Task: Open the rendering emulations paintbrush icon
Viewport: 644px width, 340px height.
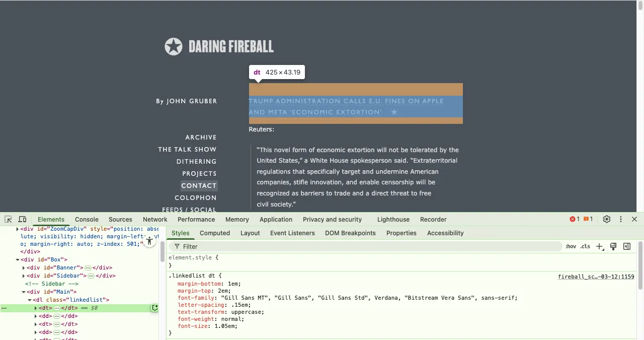Action: 613,246
